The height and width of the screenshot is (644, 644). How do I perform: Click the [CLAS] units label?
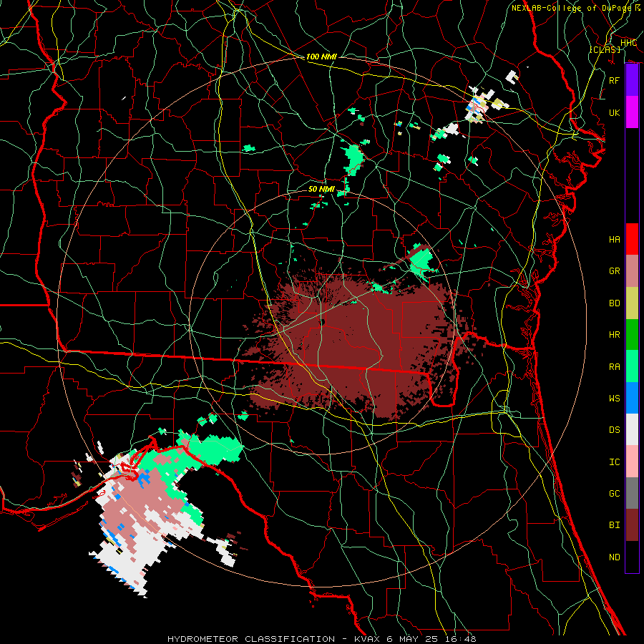[605, 49]
